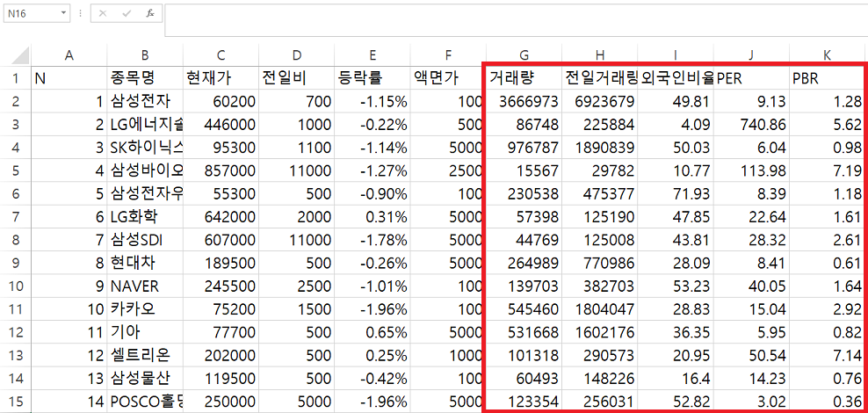Click the 거래량 header cell
This screenshot has height=413, width=868.
(524, 78)
